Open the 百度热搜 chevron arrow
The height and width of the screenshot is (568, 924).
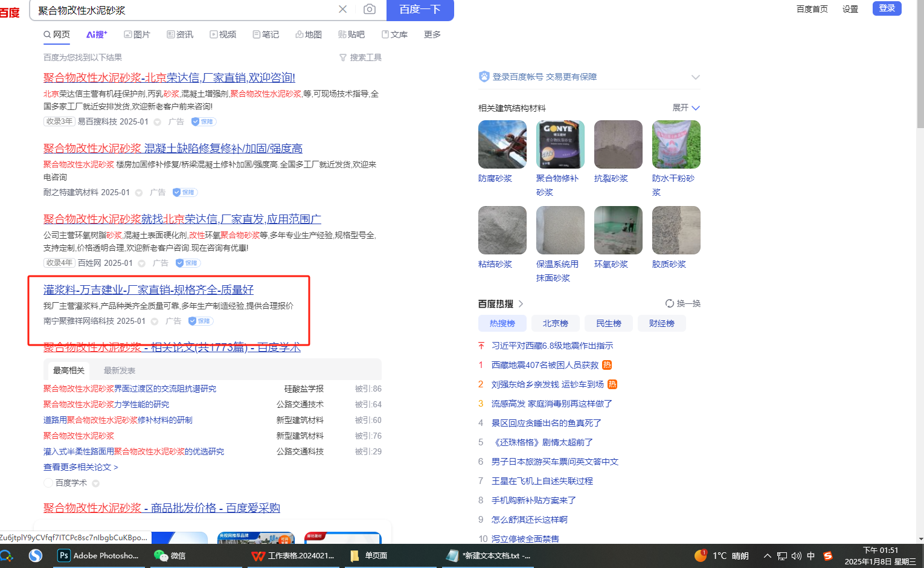pyautogui.click(x=521, y=304)
